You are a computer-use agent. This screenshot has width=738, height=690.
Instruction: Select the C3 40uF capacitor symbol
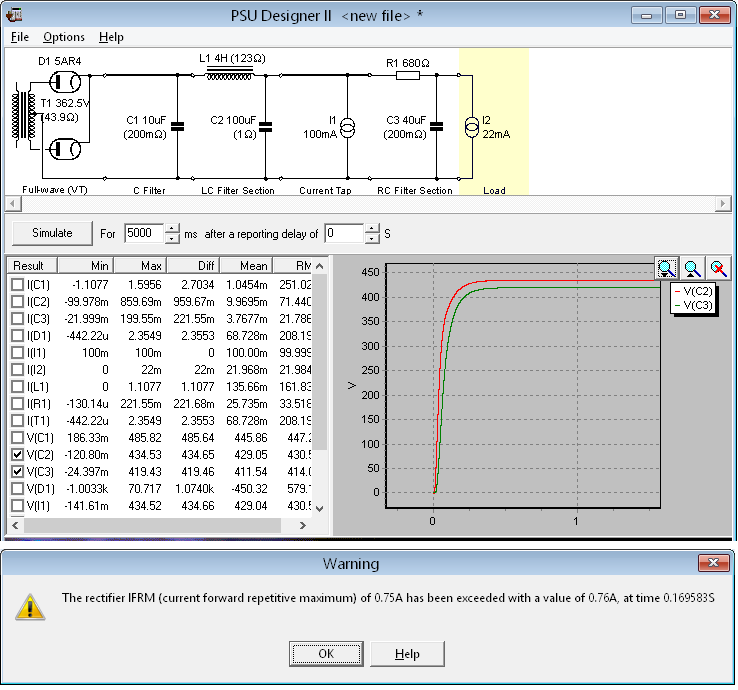tap(436, 127)
